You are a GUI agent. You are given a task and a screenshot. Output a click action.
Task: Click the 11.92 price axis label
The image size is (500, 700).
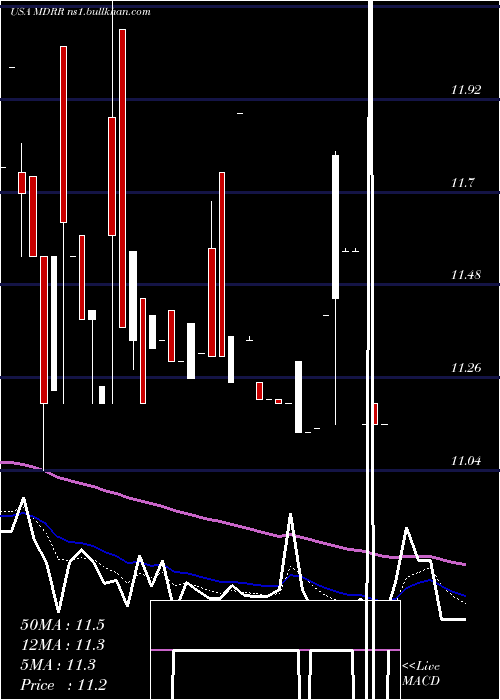(466, 90)
